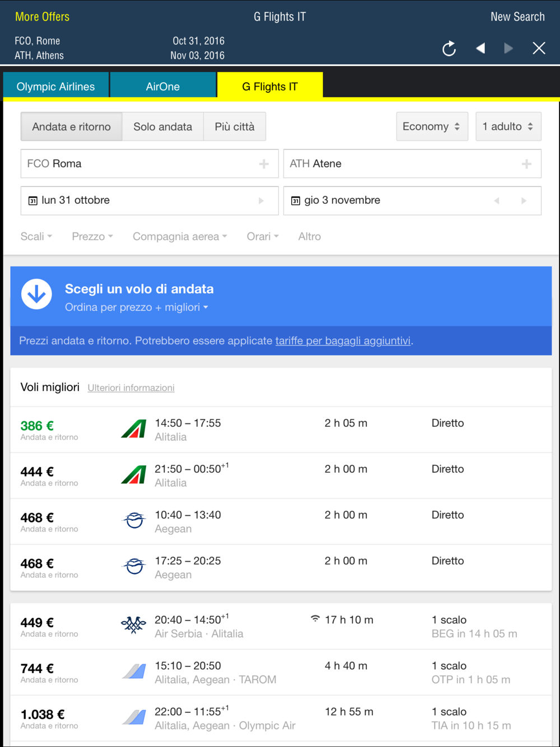Select the Andata e ritorno trip type

(71, 127)
